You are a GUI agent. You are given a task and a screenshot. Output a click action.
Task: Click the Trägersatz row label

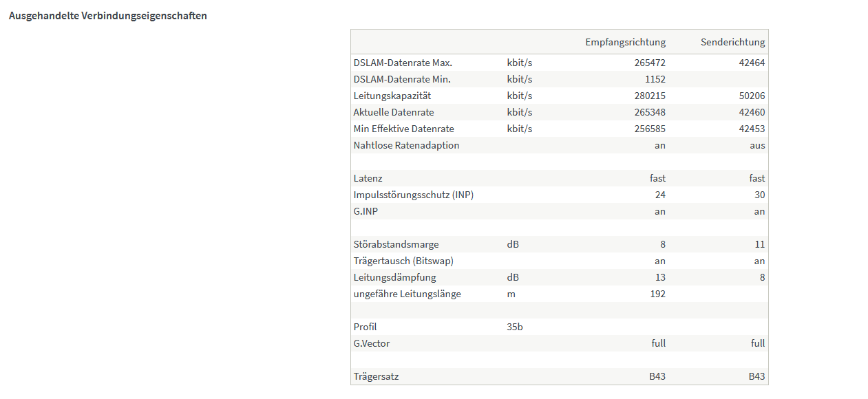click(376, 376)
